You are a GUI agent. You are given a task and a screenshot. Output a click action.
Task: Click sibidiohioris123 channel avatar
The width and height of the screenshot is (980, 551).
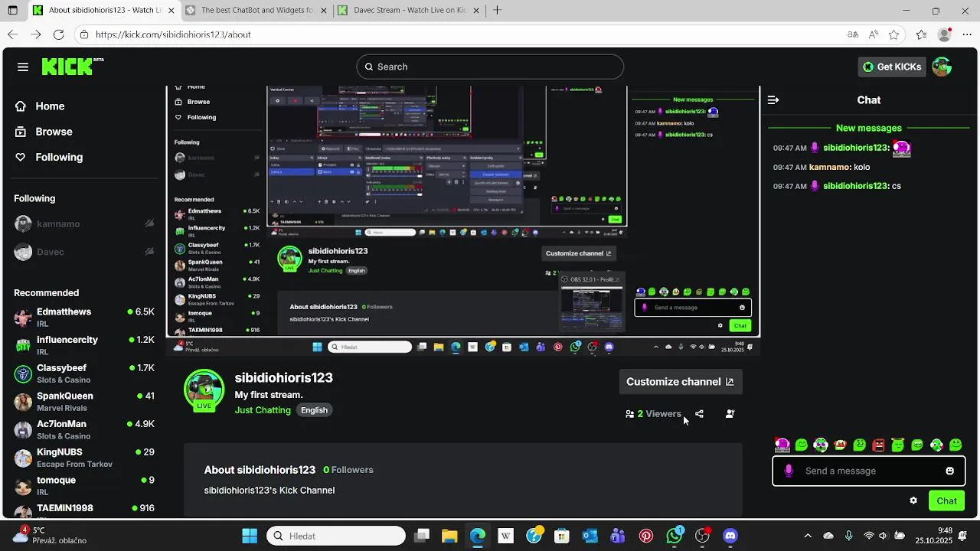[204, 390]
